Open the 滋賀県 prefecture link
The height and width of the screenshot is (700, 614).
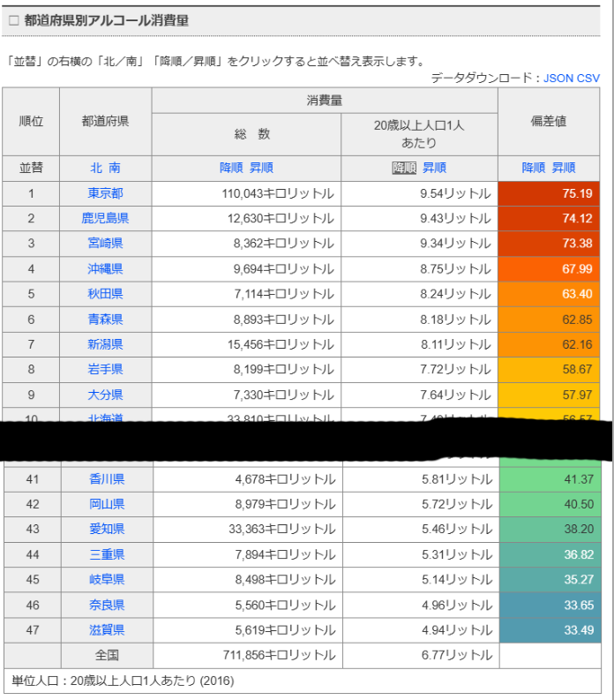click(x=106, y=629)
